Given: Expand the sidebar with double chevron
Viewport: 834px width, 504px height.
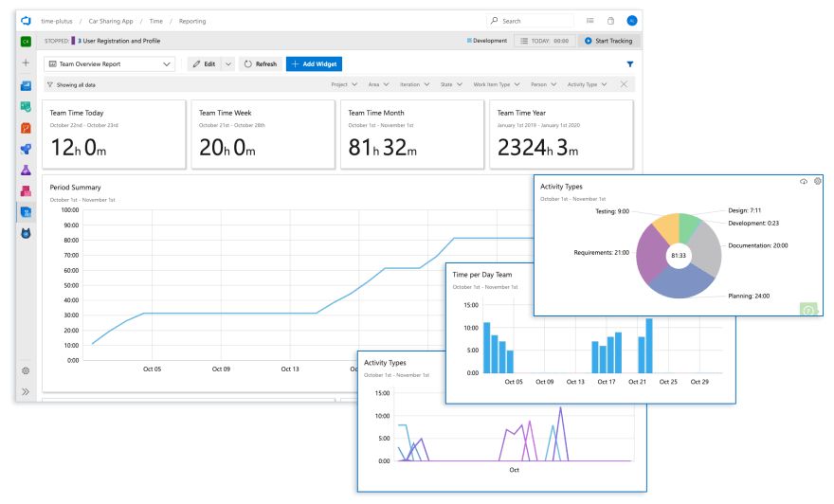Looking at the screenshot, I should point(26,392).
